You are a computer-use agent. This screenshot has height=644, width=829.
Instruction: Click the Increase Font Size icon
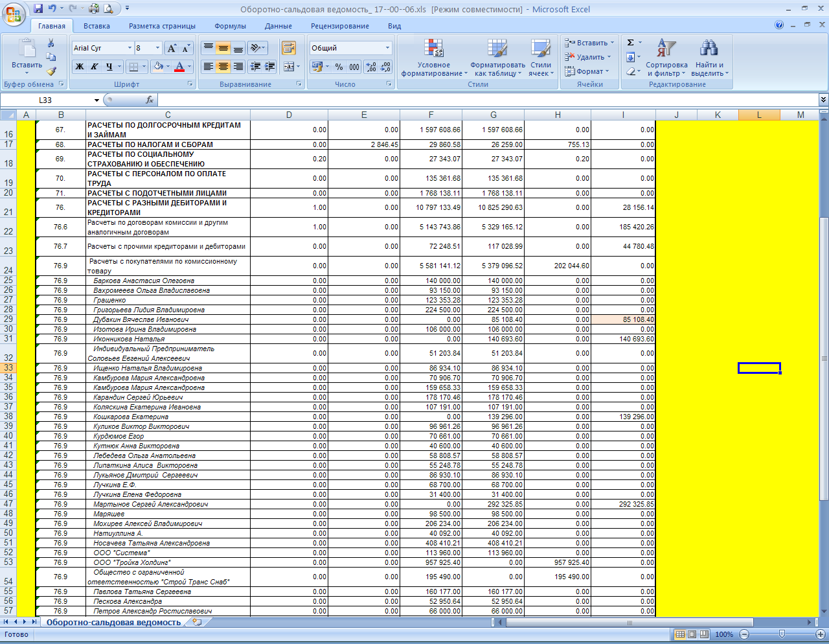(x=172, y=49)
